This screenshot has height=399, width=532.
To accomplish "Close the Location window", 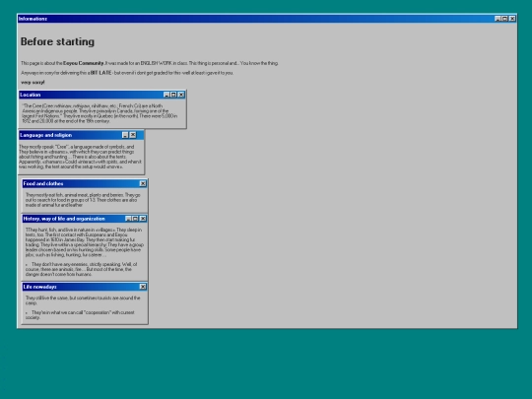I will (x=181, y=95).
